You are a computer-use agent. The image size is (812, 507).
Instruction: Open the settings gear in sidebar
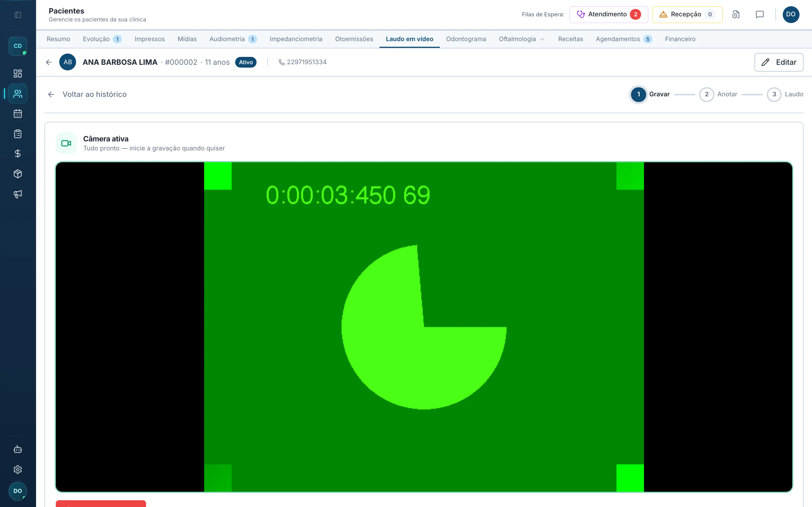[18, 470]
